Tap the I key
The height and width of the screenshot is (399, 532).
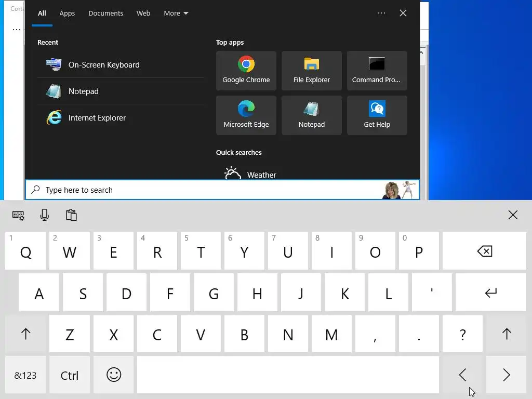pos(331,251)
